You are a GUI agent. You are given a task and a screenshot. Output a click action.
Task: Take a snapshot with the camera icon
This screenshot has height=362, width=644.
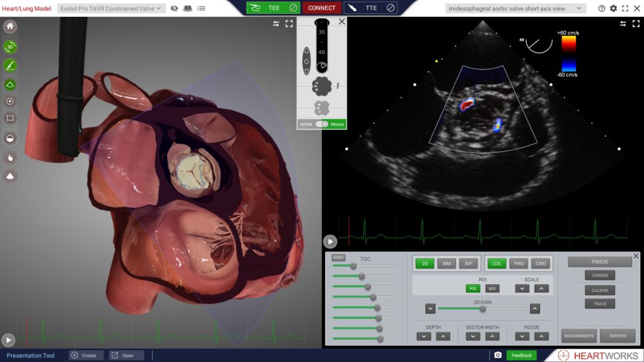498,355
